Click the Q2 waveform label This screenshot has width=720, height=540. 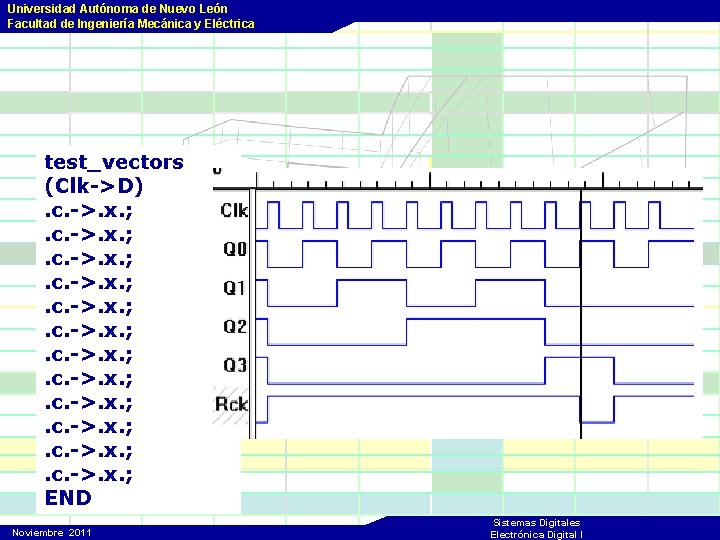[235, 326]
